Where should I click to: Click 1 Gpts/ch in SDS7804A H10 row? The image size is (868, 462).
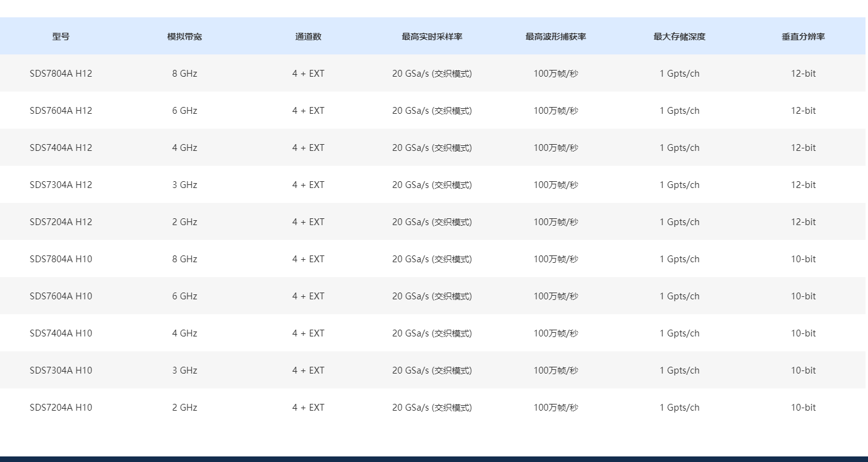coord(679,259)
